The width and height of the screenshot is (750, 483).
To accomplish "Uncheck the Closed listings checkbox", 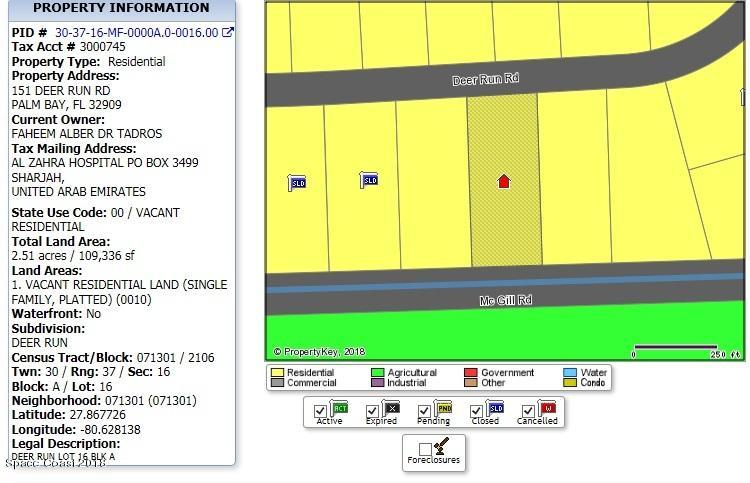I will (x=476, y=411).
